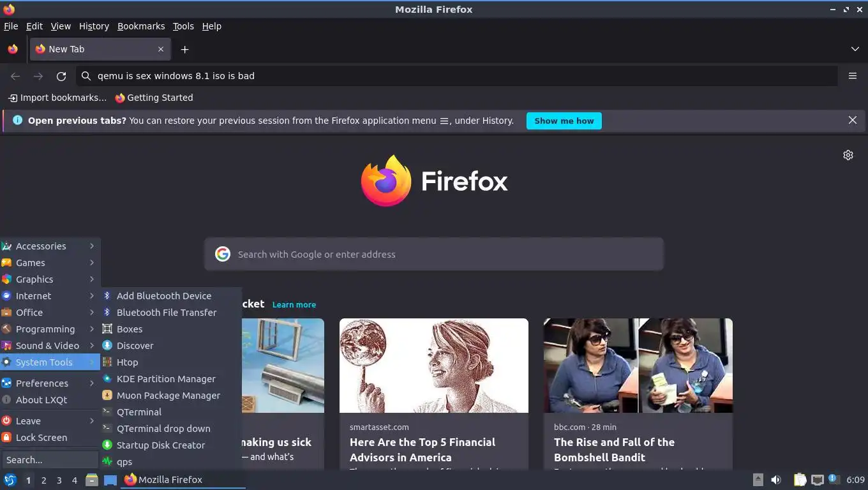Click the Search with Google box
This screenshot has height=490, width=868.
point(434,255)
